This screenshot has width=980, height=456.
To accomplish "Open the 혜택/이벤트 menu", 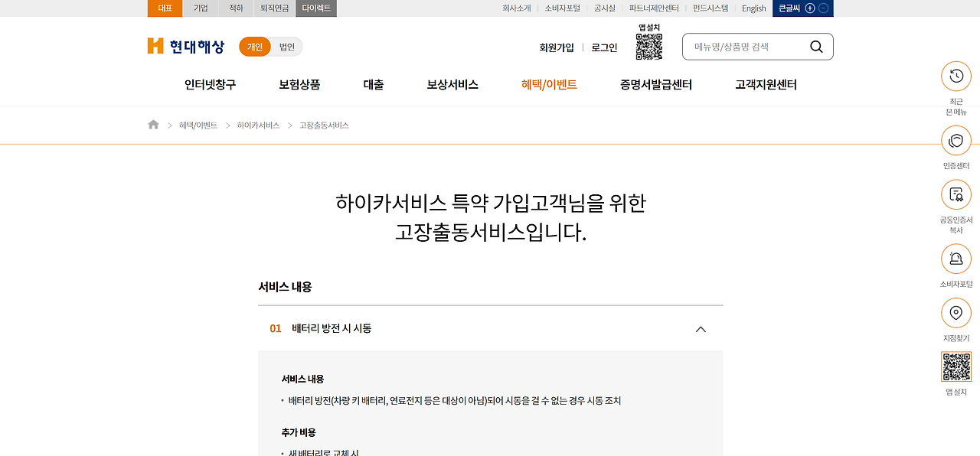I will pyautogui.click(x=549, y=85).
